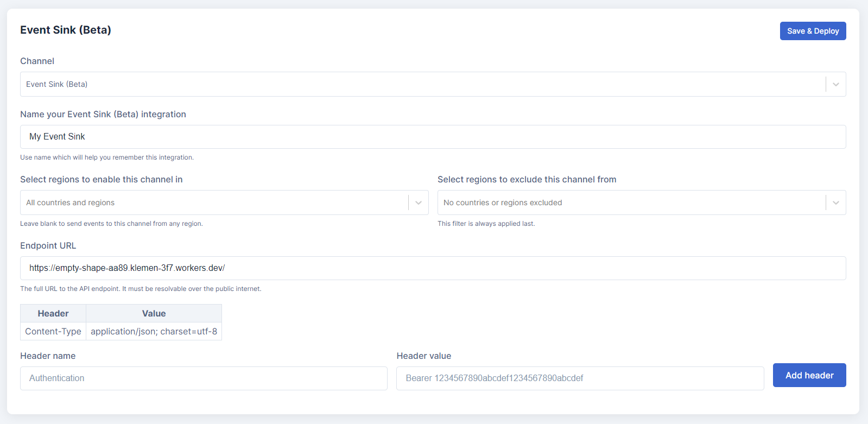Click the Header value label
The image size is (868, 424).
click(x=424, y=356)
